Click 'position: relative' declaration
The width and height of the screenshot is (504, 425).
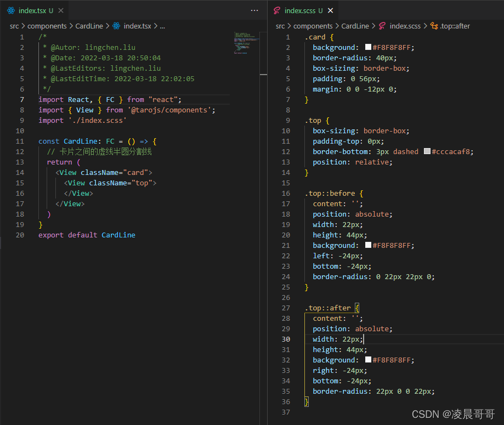353,162
